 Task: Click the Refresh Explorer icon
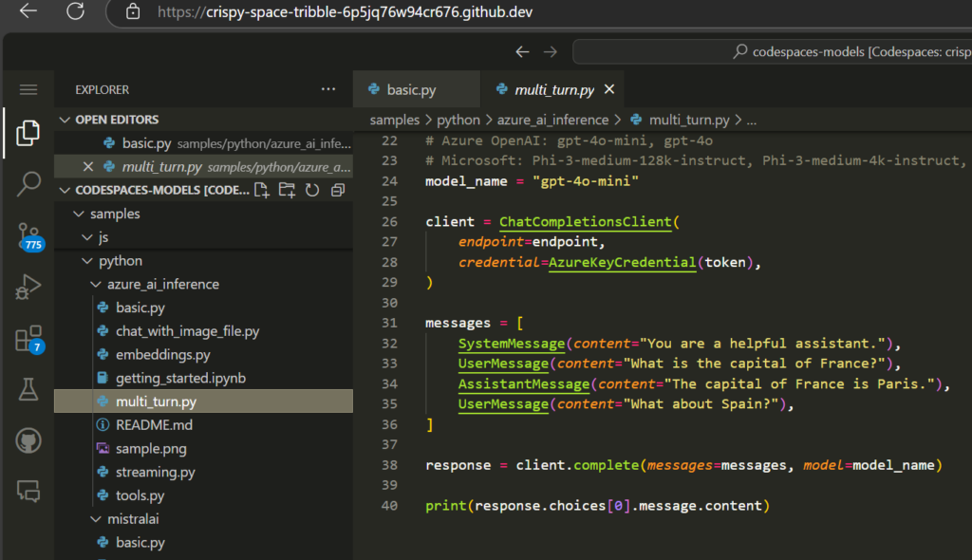click(x=312, y=191)
